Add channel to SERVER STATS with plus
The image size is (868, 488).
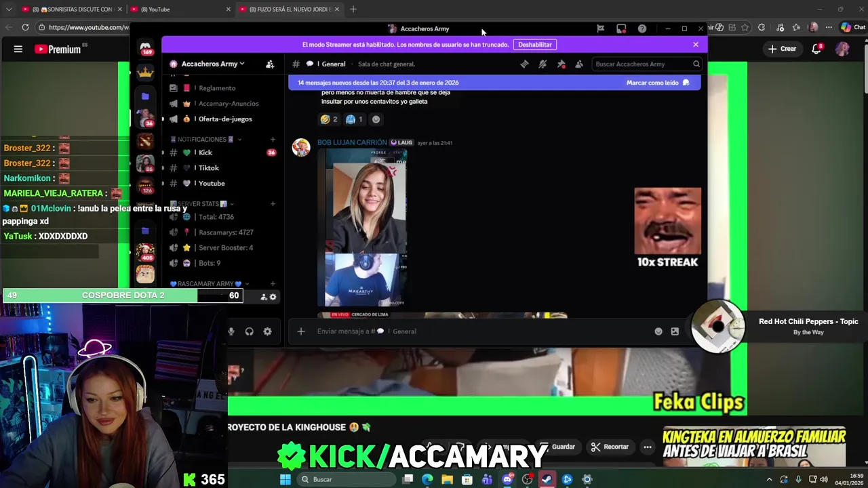coord(273,203)
